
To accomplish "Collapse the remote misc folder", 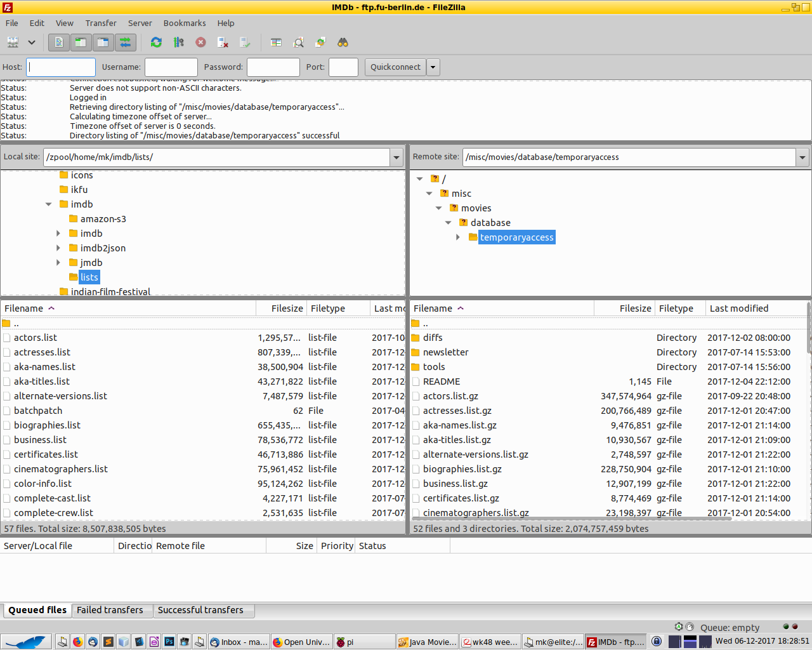I will [x=429, y=194].
